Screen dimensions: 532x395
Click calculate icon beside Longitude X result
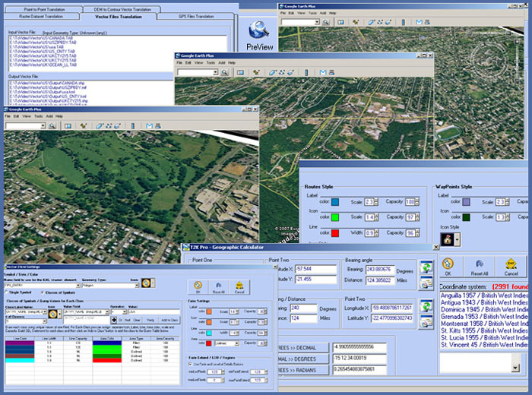pyautogui.click(x=426, y=306)
